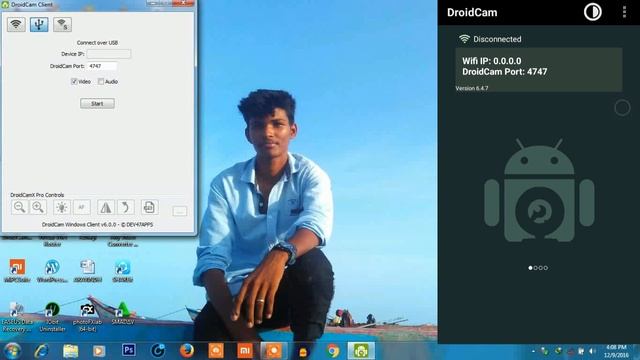Click the mirror flip video icon
The image size is (640, 360).
click(105, 207)
